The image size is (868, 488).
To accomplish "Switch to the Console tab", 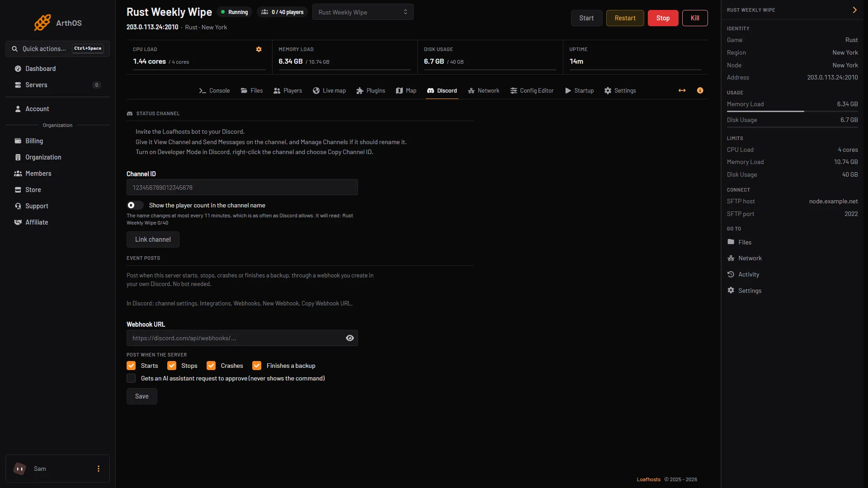I will (x=214, y=91).
